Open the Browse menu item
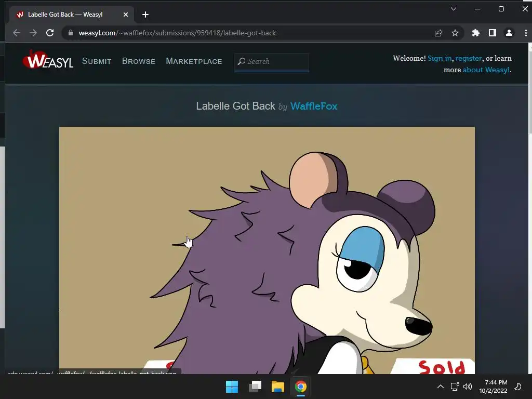 pos(138,61)
